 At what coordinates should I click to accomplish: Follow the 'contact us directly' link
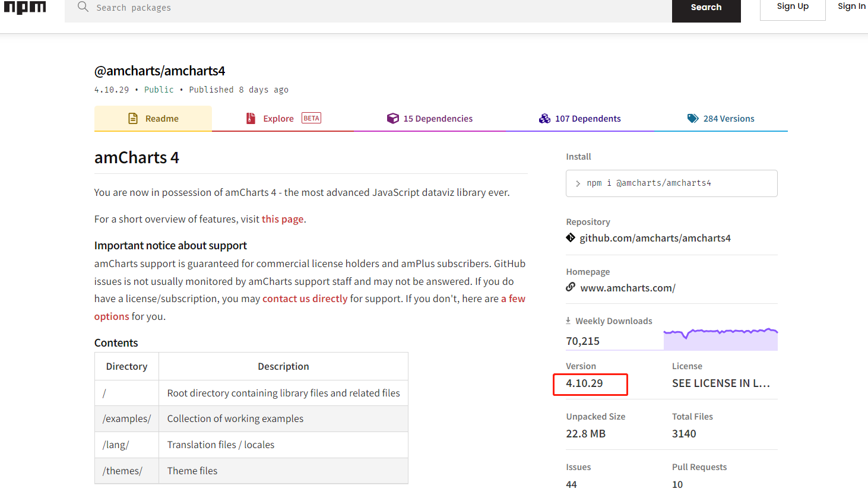305,298
